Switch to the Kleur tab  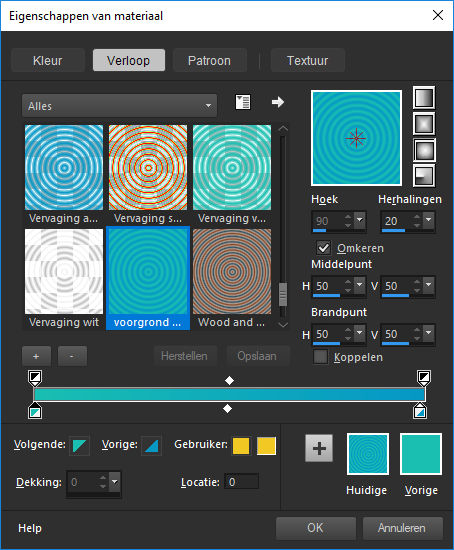point(48,60)
